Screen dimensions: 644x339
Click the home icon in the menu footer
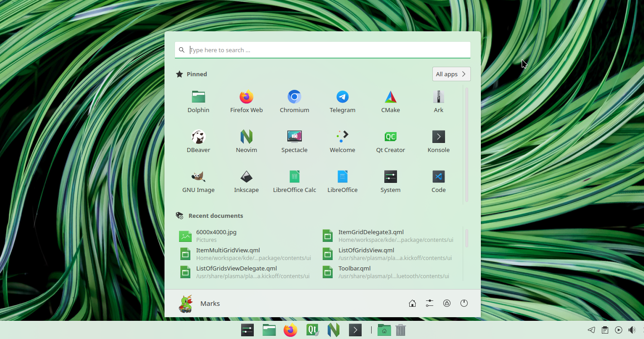point(412,303)
